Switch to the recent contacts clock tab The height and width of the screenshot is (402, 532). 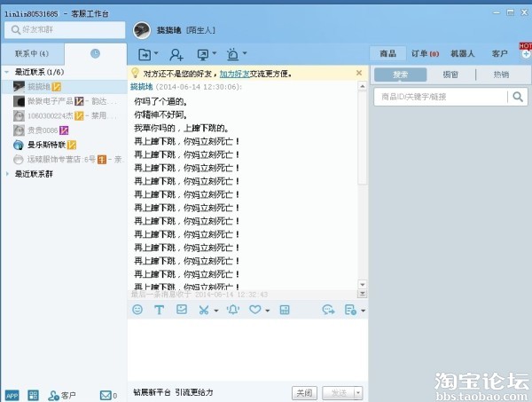coord(96,53)
